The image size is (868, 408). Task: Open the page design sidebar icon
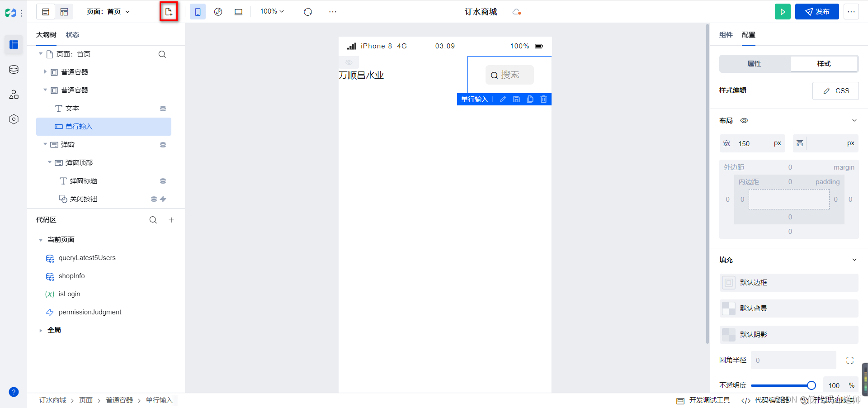(14, 44)
